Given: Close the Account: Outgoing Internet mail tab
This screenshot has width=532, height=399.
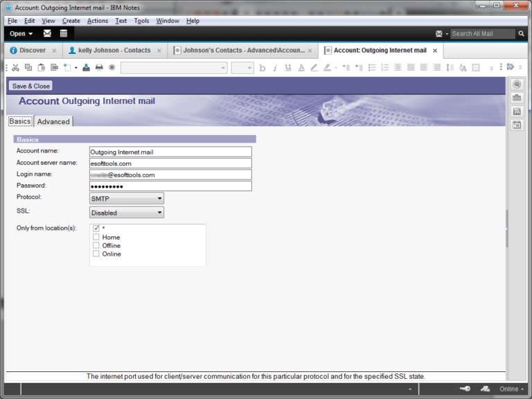Looking at the screenshot, I should [435, 51].
